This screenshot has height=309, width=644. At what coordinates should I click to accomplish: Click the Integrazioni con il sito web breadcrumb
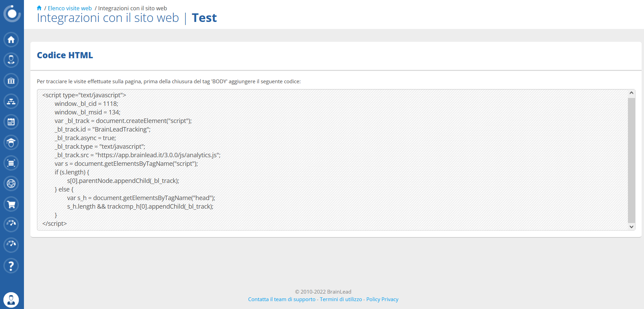(133, 8)
